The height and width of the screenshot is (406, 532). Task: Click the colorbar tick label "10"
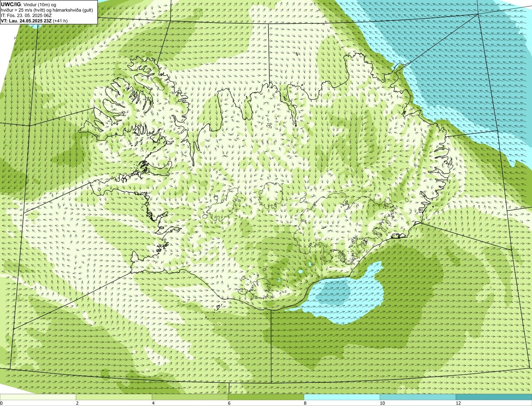[382, 403]
